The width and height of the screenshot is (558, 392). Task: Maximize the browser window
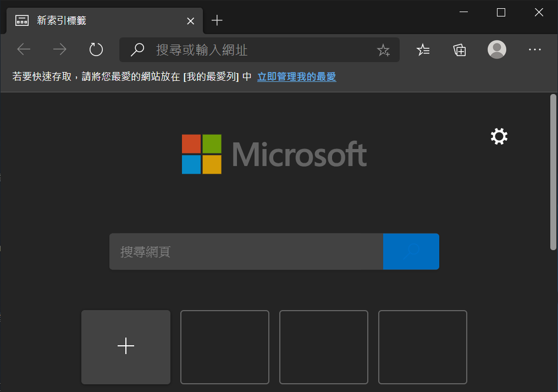(x=501, y=13)
